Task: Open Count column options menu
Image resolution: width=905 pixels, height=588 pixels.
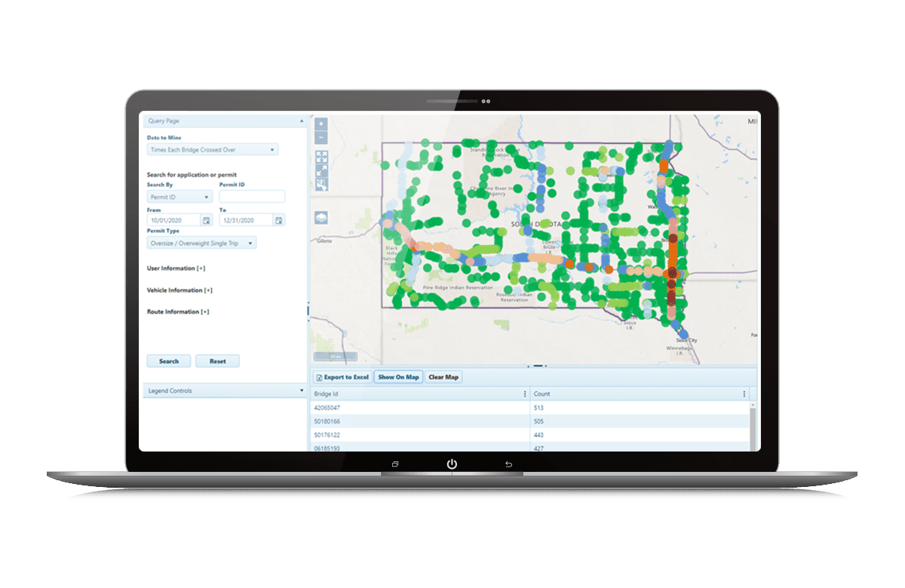Action: [x=744, y=394]
